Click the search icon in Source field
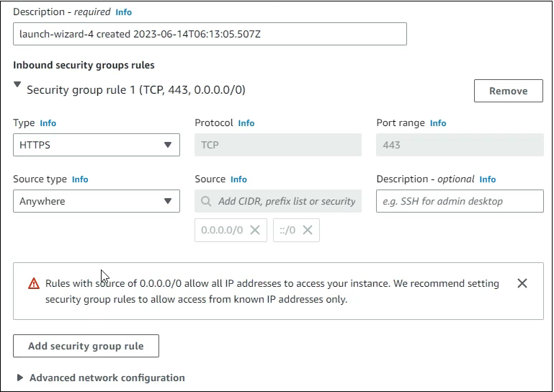 click(207, 201)
